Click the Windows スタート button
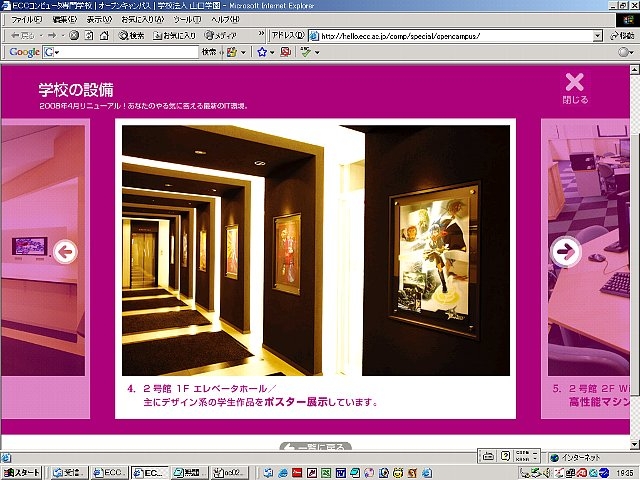Image resolution: width=640 pixels, height=480 pixels. [x=23, y=472]
